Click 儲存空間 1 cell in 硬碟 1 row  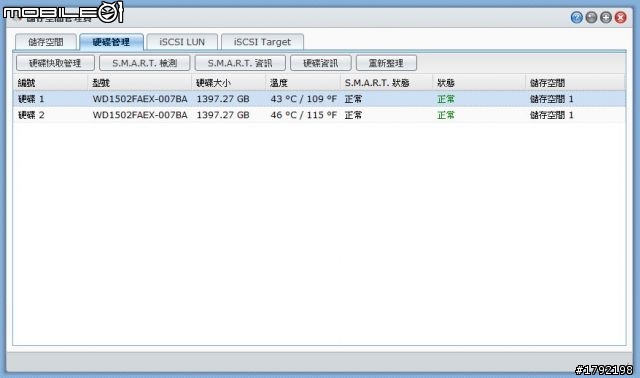[551, 99]
